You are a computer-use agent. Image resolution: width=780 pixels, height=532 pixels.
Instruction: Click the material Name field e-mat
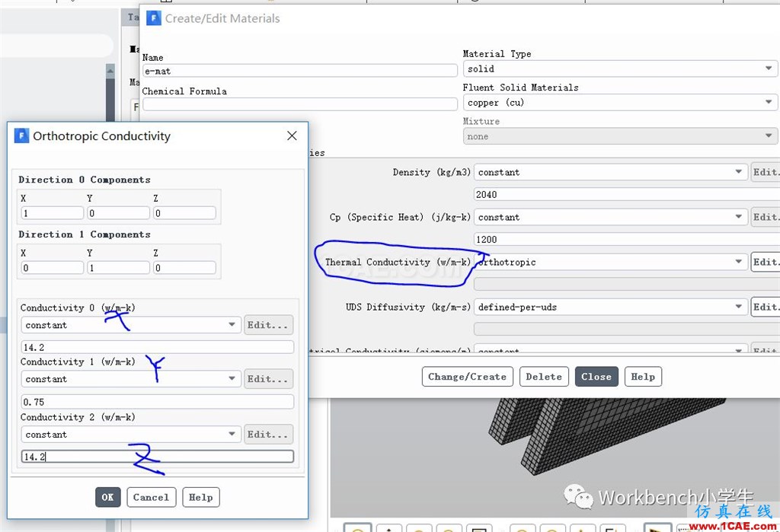coord(300,71)
